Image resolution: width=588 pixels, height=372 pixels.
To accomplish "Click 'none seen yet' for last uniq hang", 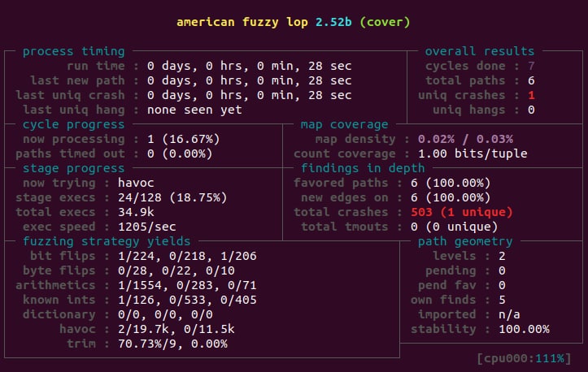I will (x=194, y=110).
